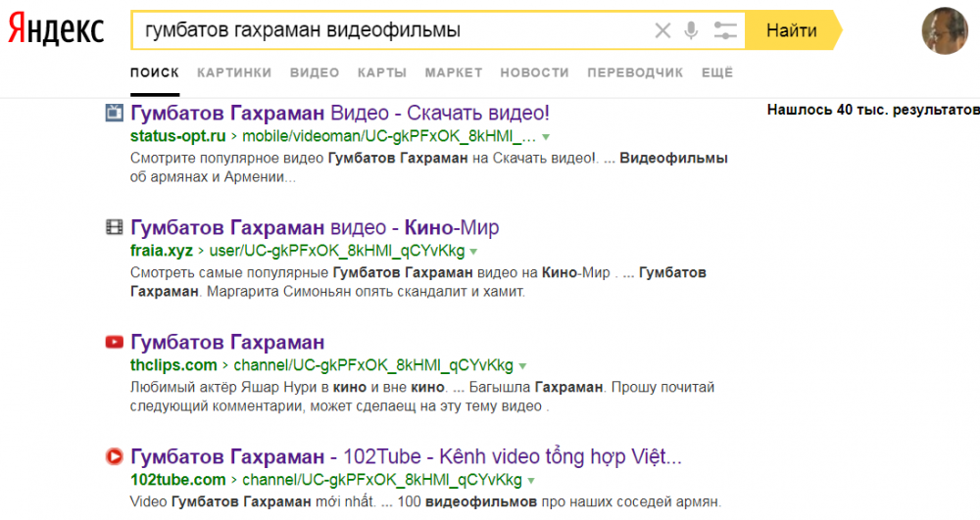Expand dropdown arrow after fraia.xyz URL

click(473, 252)
